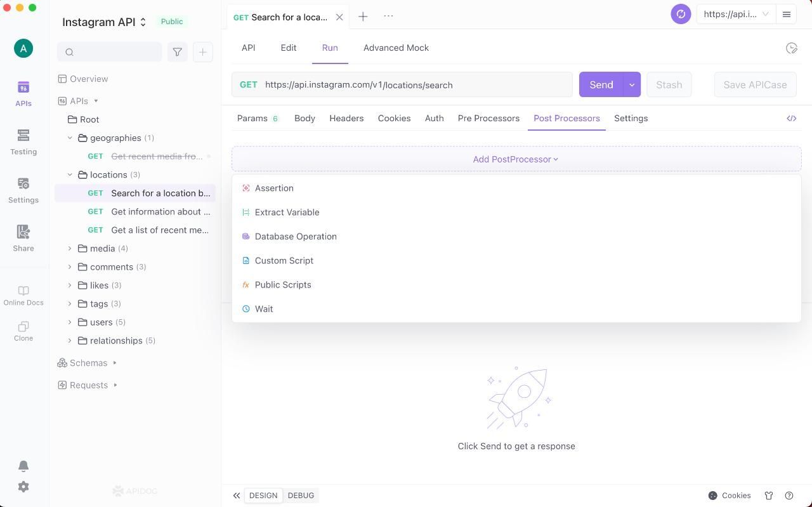The image size is (812, 507).
Task: Close the Search for a location tab
Action: click(339, 17)
